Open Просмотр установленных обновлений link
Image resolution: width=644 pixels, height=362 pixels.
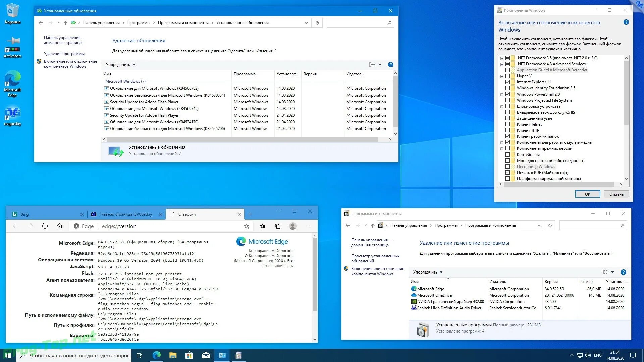click(375, 258)
